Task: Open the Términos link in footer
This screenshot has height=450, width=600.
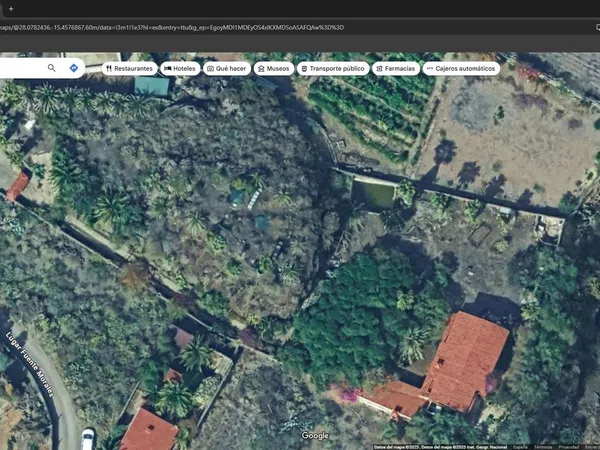Action: 543,447
